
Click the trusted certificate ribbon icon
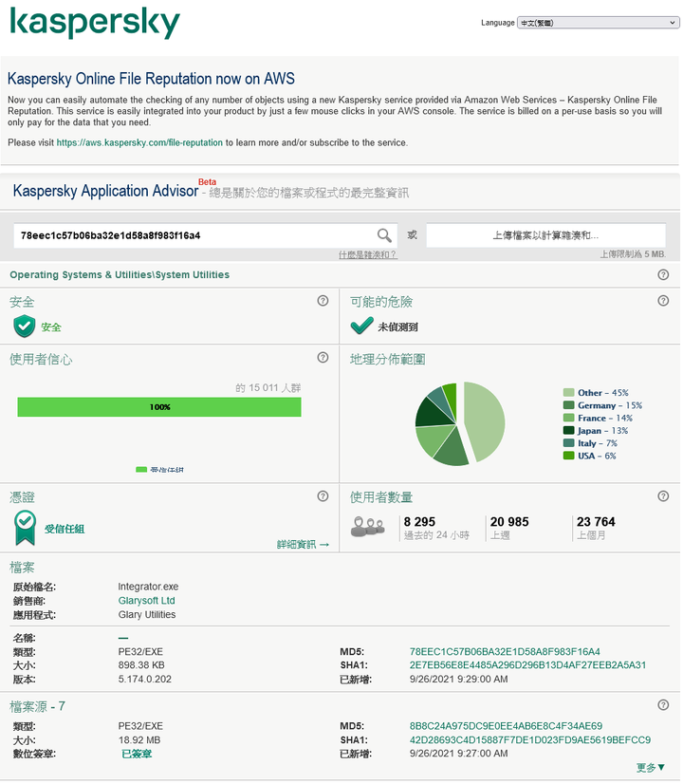[25, 528]
